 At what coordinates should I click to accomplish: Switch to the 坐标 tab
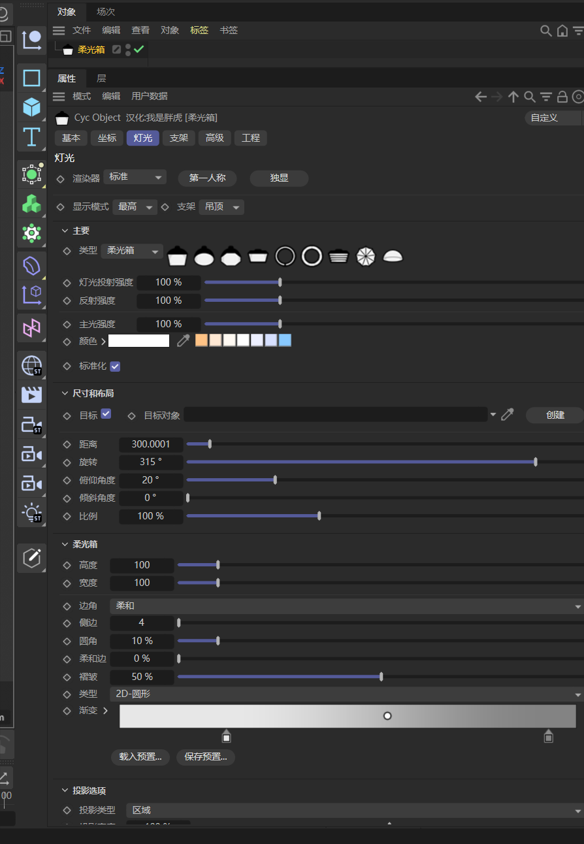(x=107, y=138)
